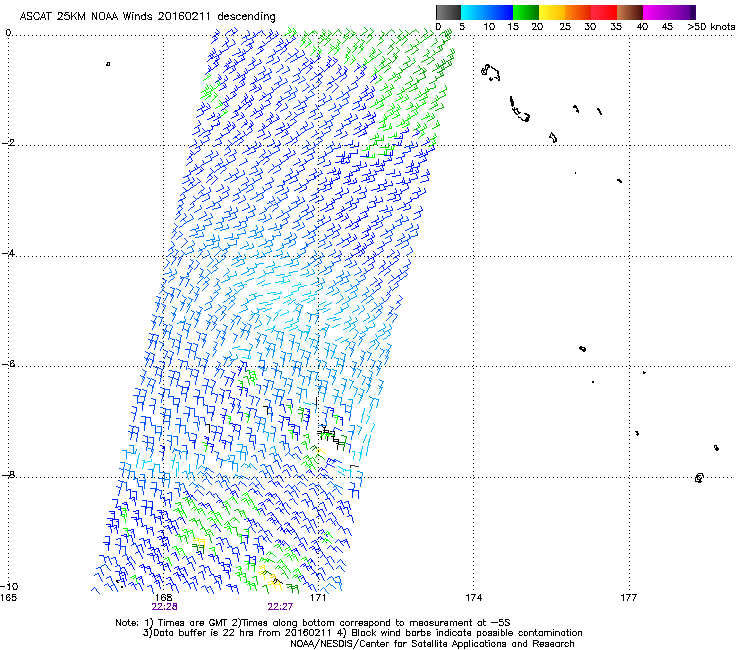Click the latitude label '-8'
Image resolution: width=740 pixels, height=650 pixels.
point(9,474)
